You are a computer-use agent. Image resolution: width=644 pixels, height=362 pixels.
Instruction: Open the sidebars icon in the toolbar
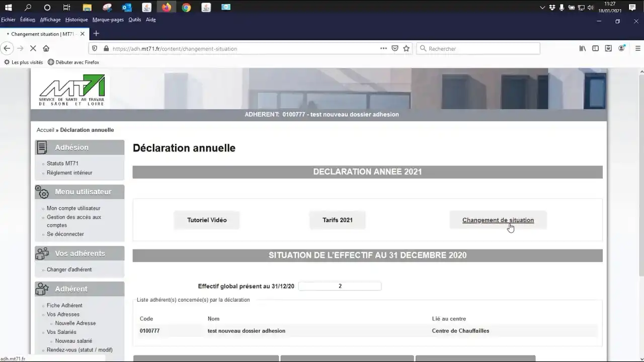point(595,48)
